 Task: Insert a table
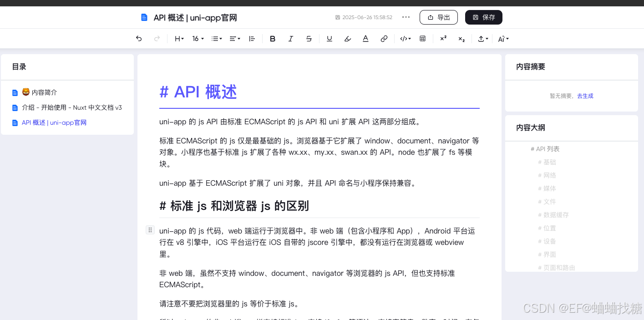tap(423, 39)
